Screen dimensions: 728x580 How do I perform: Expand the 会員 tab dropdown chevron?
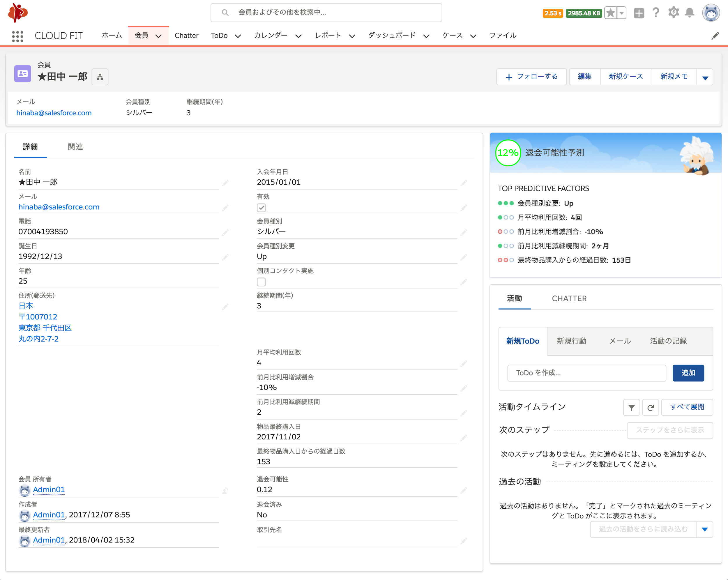(x=158, y=36)
